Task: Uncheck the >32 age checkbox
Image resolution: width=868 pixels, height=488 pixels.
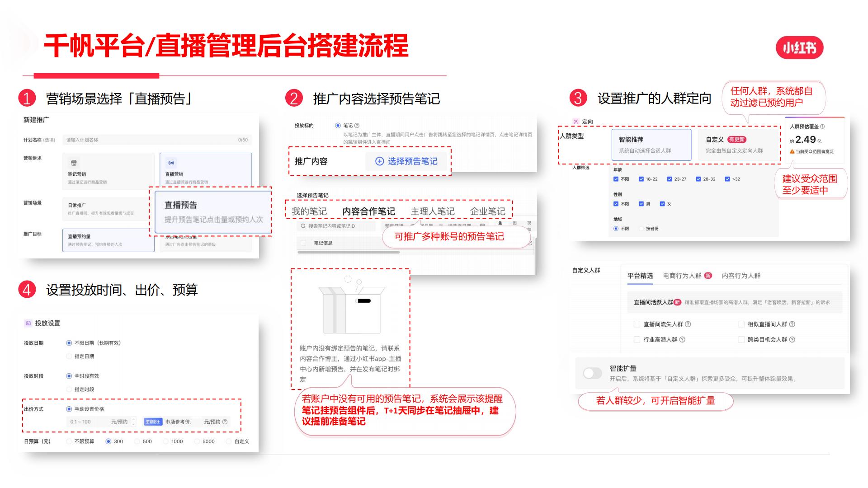Action: tap(727, 179)
